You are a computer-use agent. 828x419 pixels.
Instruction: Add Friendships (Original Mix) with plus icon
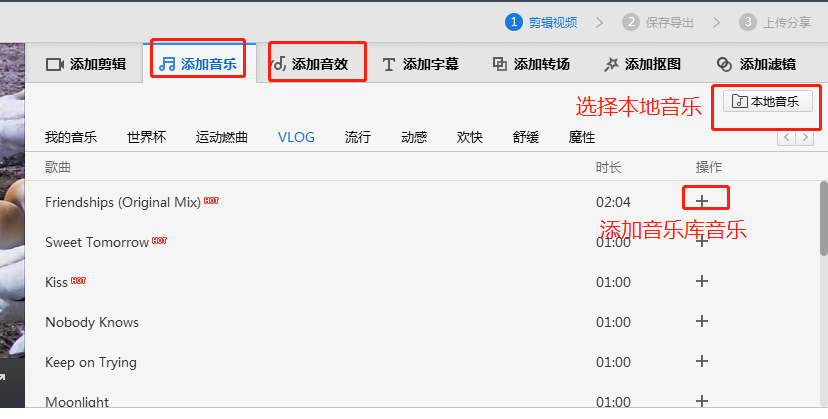click(702, 201)
